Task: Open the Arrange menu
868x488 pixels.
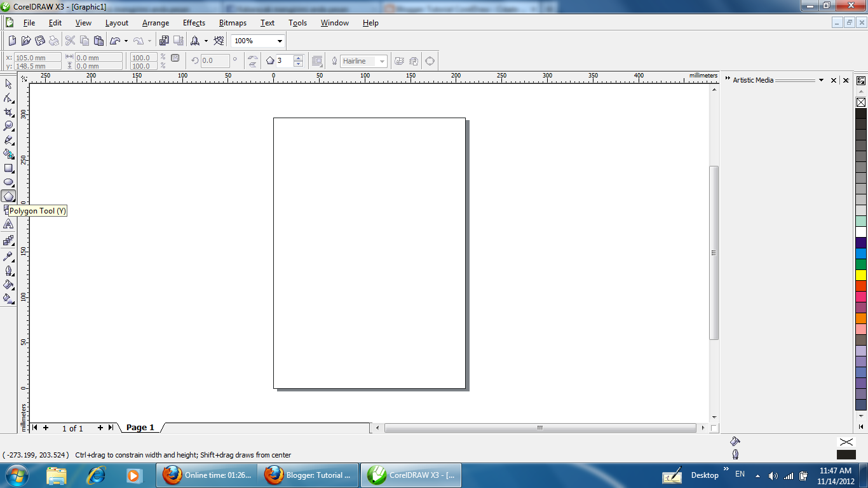Action: [156, 23]
